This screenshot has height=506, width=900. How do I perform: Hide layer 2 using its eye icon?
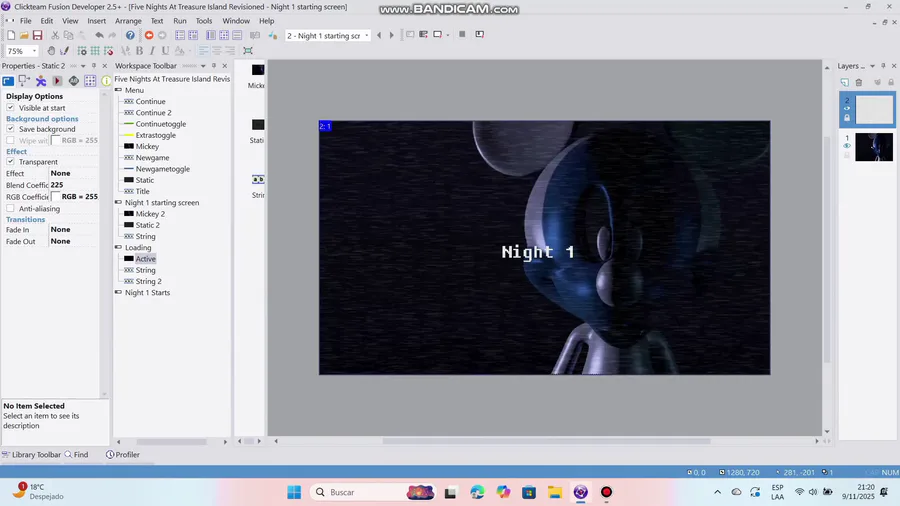pos(847,108)
